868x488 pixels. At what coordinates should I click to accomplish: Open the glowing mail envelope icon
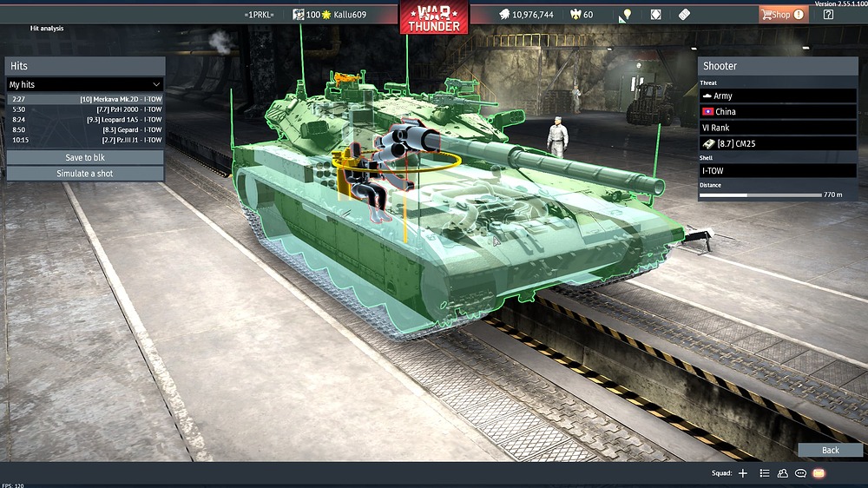tap(819, 473)
